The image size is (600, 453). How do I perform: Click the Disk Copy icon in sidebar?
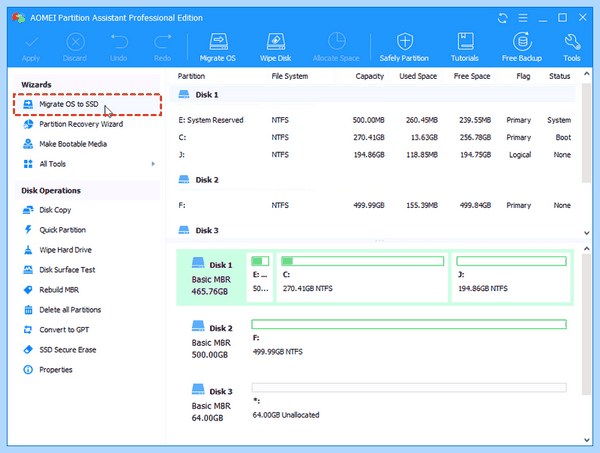[x=28, y=210]
